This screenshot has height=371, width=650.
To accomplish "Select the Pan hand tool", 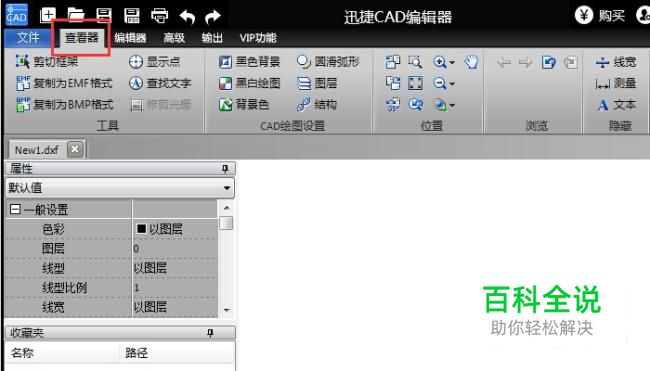I will click(x=471, y=62).
